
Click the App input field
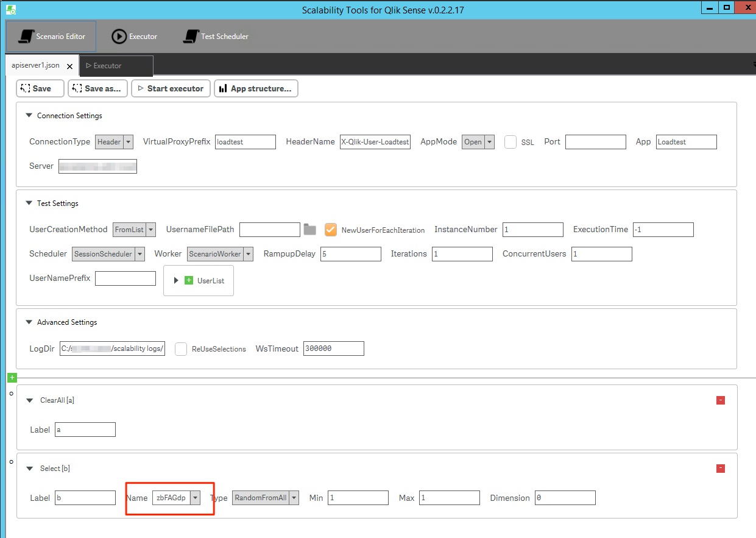point(687,142)
